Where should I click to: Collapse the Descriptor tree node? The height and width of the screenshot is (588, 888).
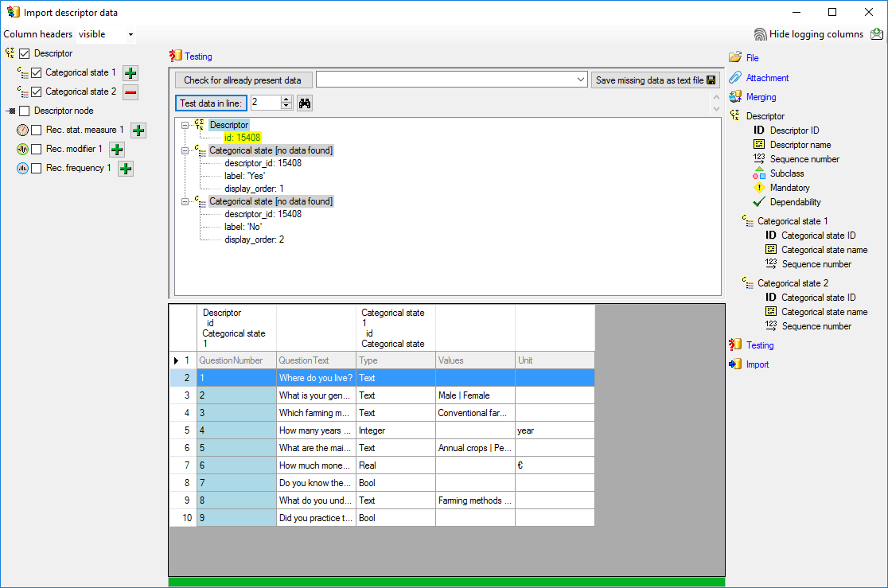(x=185, y=125)
